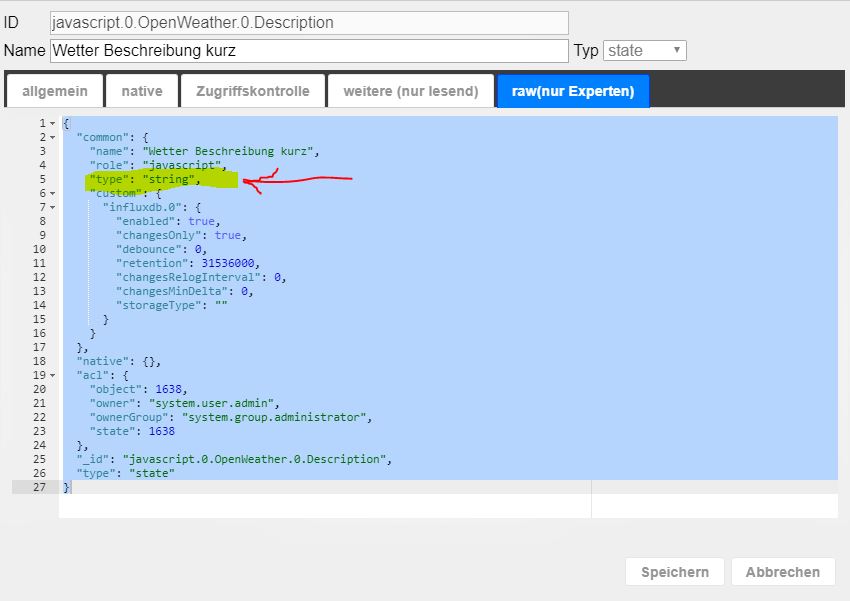Click the "enabled" true value on line 8
Image resolution: width=850 pixels, height=601 pixels.
pyautogui.click(x=202, y=221)
